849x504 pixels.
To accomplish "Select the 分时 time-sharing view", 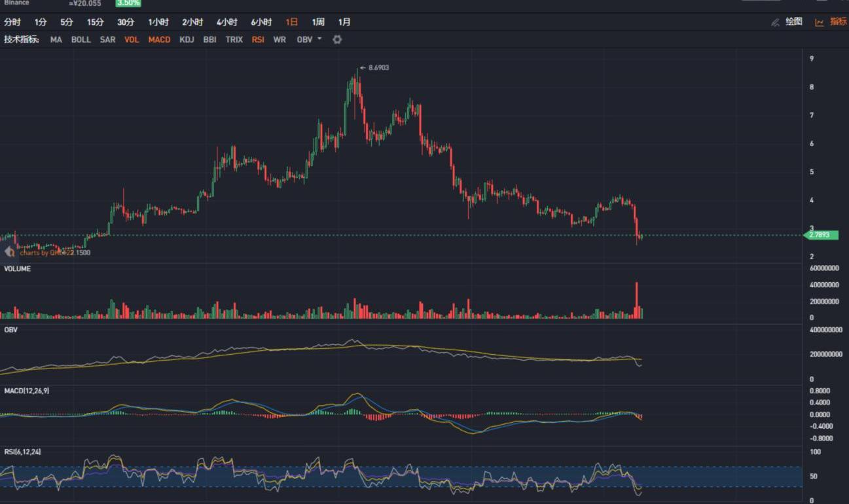I will [x=12, y=22].
